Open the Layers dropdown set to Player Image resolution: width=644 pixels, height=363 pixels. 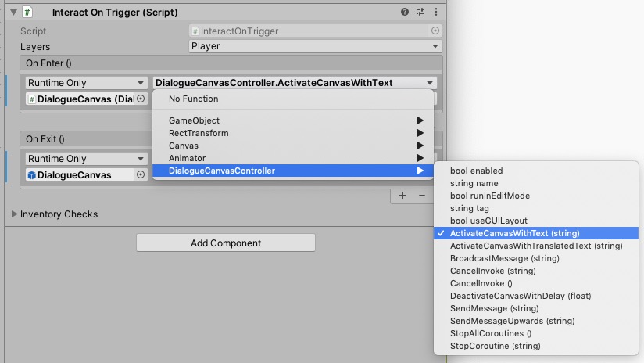click(316, 46)
